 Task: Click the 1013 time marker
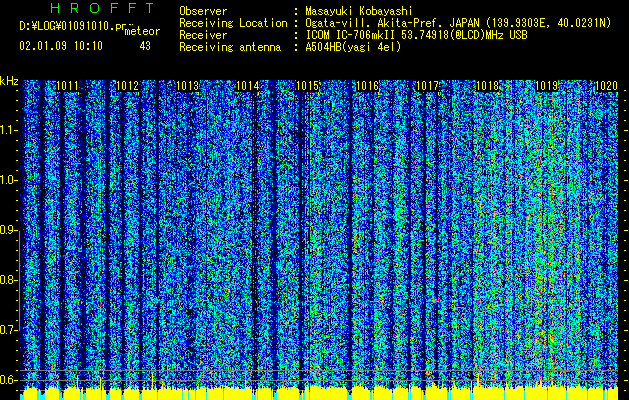point(187,86)
